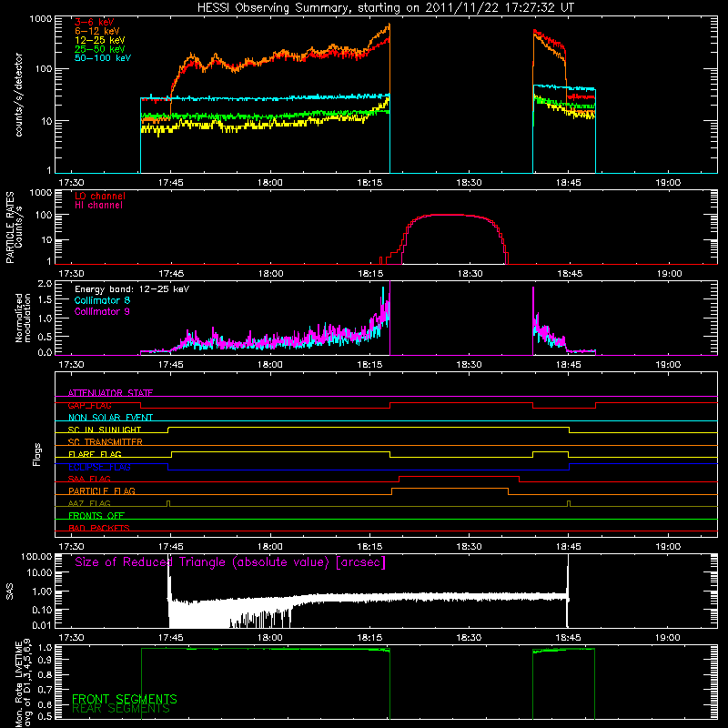Image resolution: width=728 pixels, height=728 pixels.
Task: Click the 18:45 tick under the Flags plot
Action: (x=568, y=547)
